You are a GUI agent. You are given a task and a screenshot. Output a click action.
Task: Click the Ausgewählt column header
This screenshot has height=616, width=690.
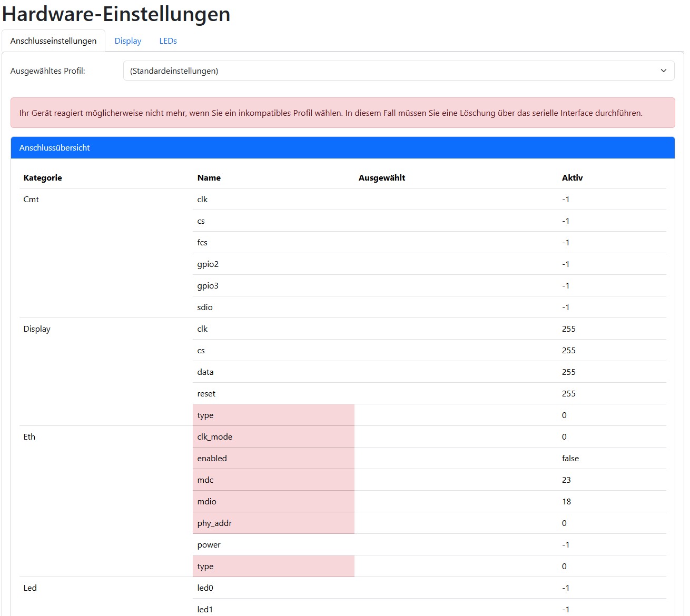382,178
